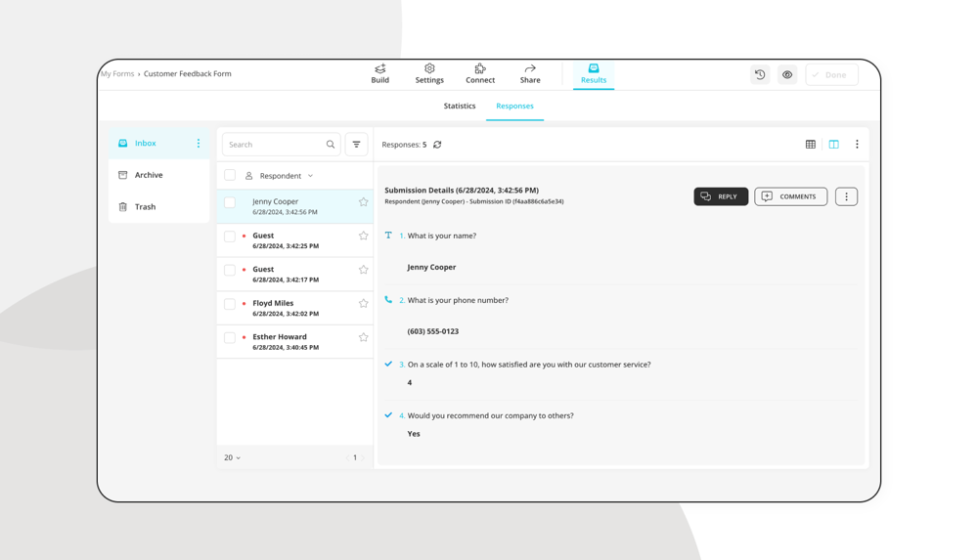
Task: Click the submissions search field
Action: click(275, 145)
